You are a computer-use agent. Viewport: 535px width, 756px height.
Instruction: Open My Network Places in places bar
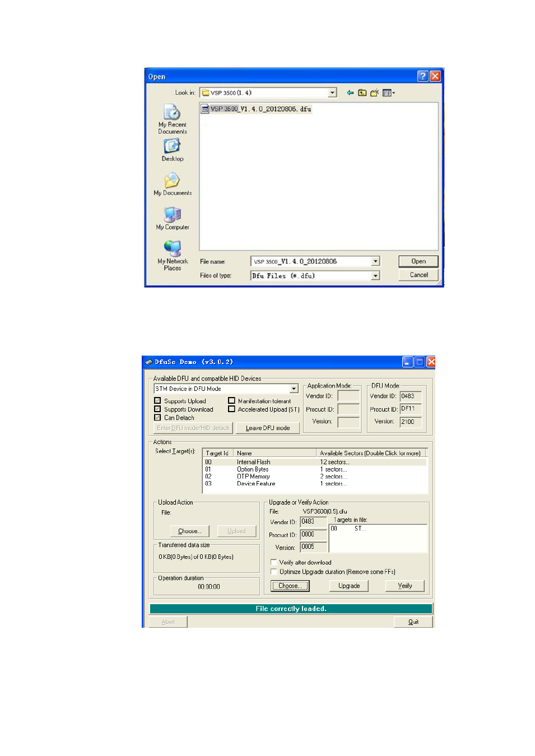(173, 256)
